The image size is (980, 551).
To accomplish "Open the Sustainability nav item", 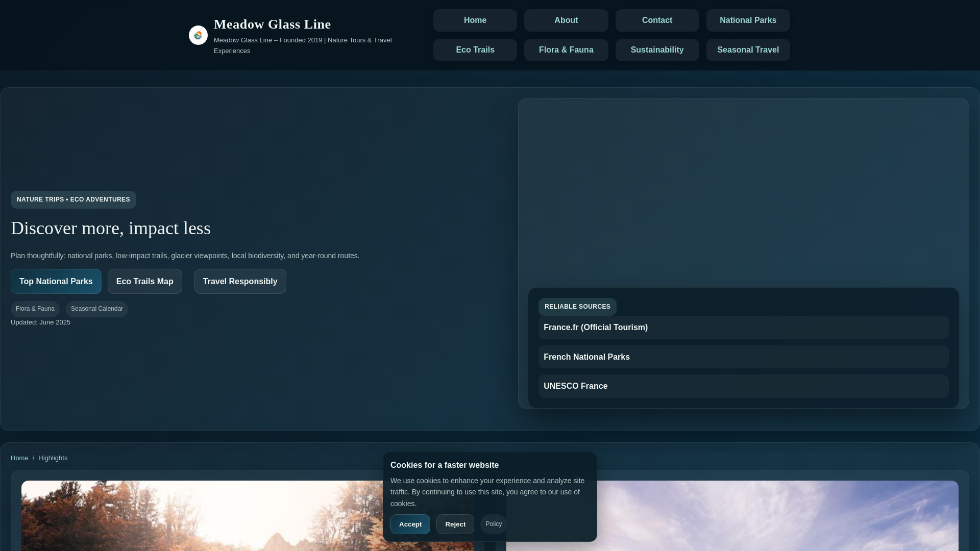I will click(x=657, y=50).
